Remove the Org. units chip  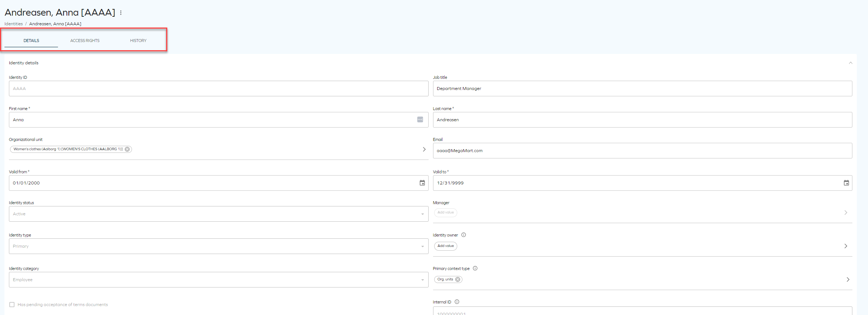coord(458,280)
